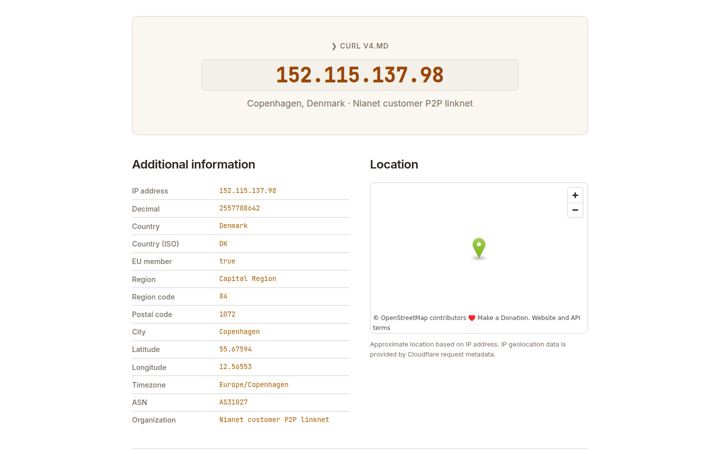Click Copenhagen, Denmark subtitle under the IP
720x450 pixels.
click(x=360, y=103)
